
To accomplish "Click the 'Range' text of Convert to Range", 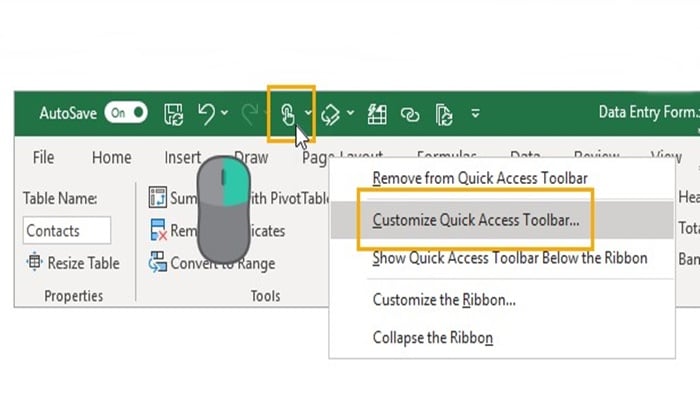I will point(256,263).
